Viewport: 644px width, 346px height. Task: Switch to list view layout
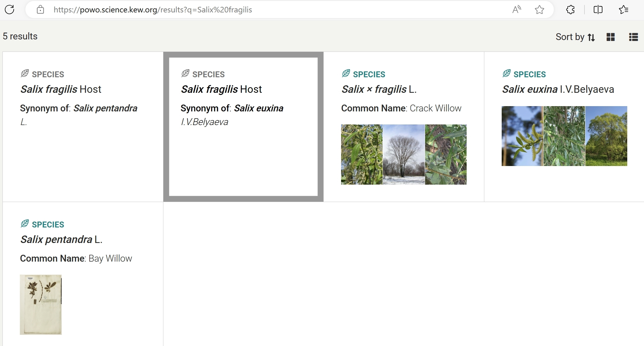tap(633, 37)
